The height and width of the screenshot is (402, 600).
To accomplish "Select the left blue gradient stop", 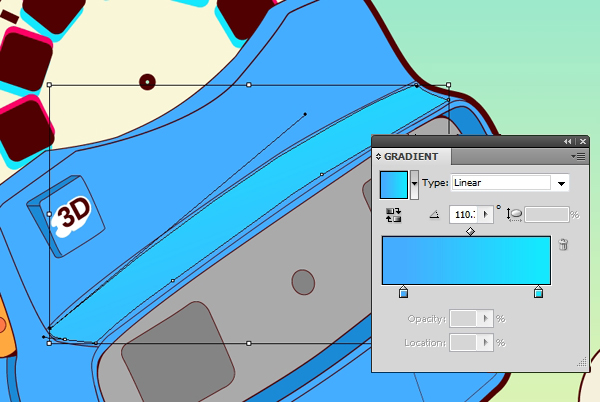I will [x=403, y=292].
